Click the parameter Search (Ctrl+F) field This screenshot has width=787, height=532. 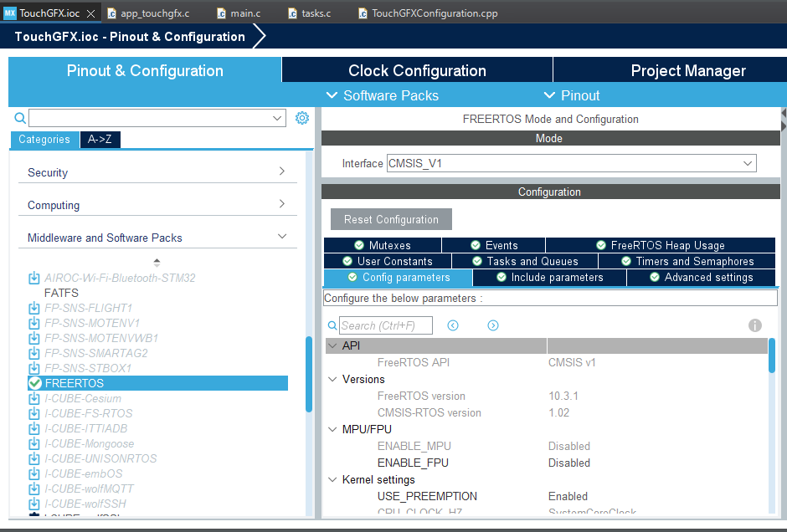point(385,325)
